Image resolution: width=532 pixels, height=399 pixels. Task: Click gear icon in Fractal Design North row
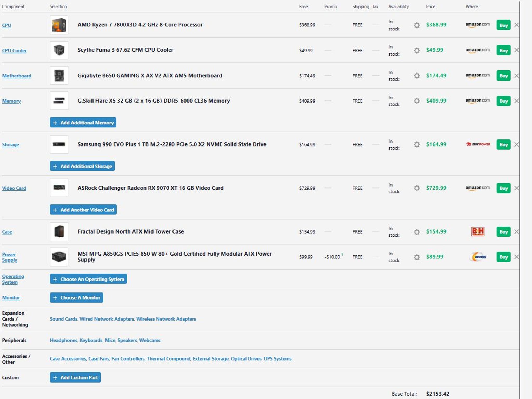[x=417, y=232]
